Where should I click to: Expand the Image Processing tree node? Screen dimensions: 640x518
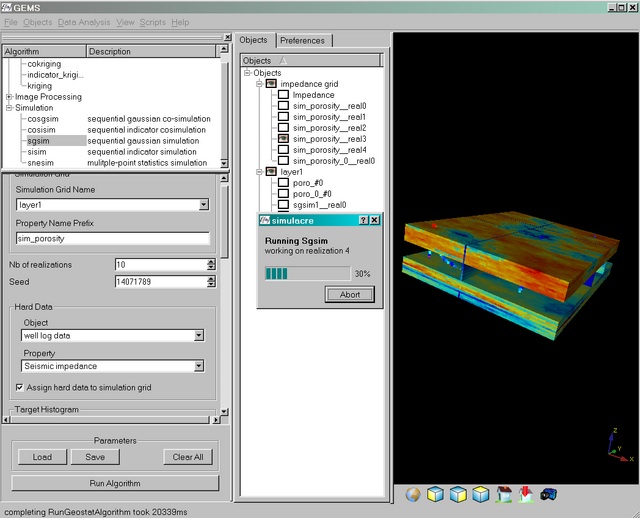pyautogui.click(x=9, y=97)
